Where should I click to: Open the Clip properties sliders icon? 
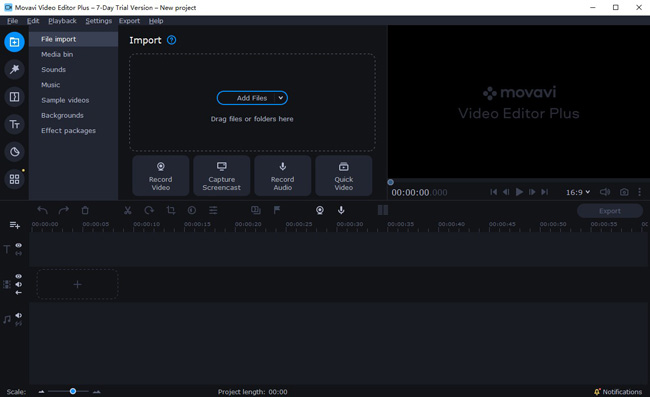[213, 210]
